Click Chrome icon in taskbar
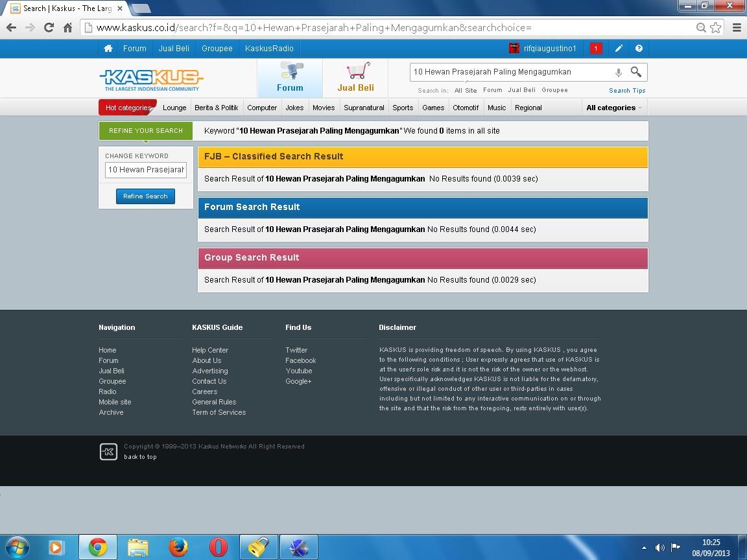This screenshot has height=560, width=747. click(x=97, y=548)
